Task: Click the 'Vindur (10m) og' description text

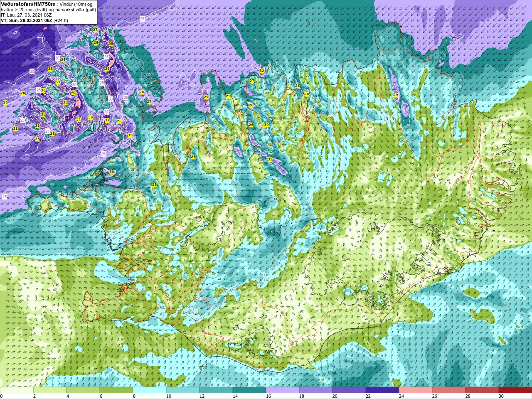Action: 76,4
